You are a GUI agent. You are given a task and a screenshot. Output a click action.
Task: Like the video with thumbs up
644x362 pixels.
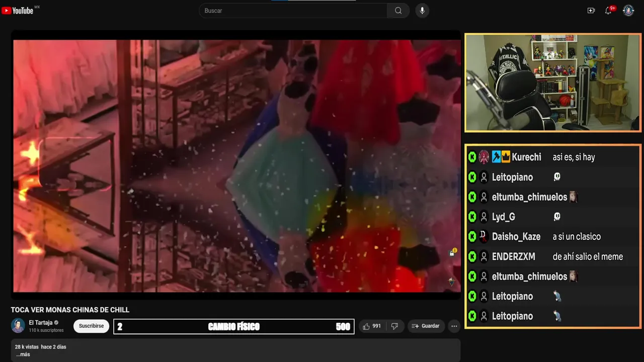[x=372, y=326]
